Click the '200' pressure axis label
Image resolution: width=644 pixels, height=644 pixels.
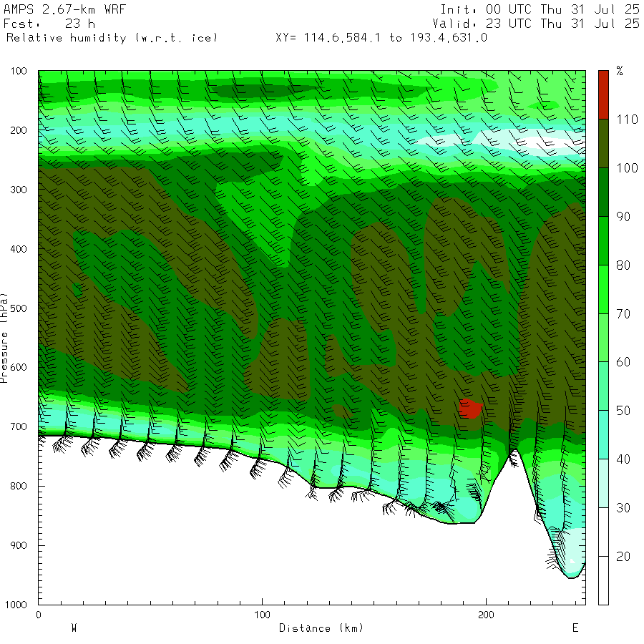point(19,130)
